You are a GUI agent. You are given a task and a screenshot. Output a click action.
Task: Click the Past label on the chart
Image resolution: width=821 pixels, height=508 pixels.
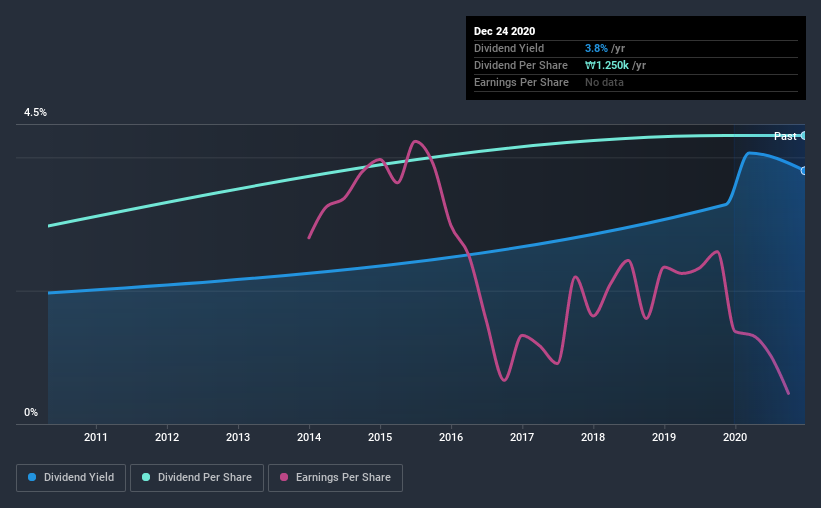pos(785,136)
